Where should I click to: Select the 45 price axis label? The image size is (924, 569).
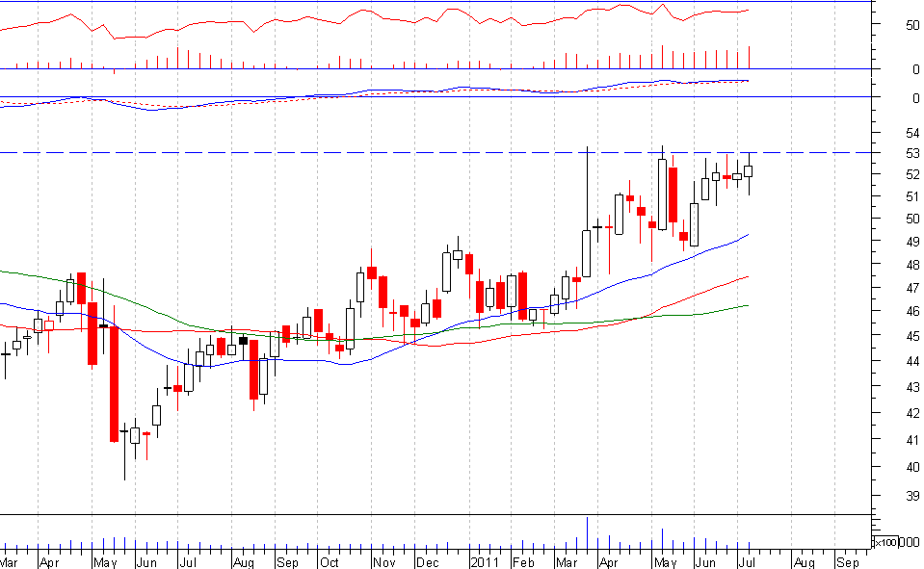912,336
